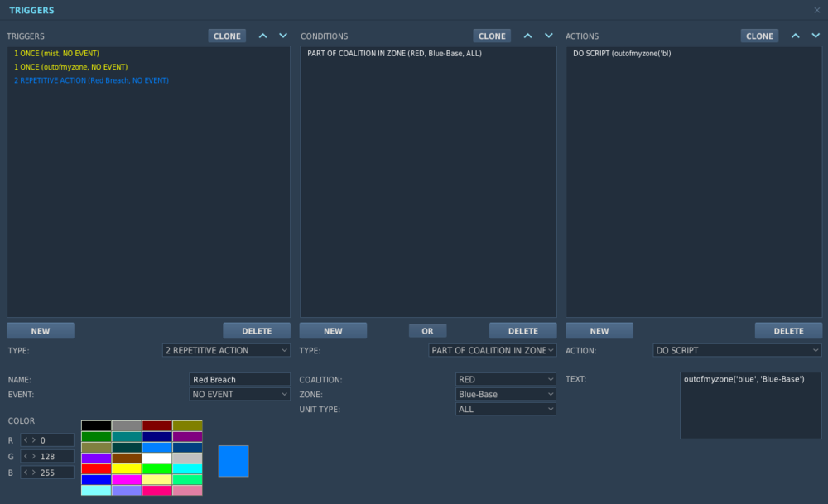
Task: Close the Triggers window
Action: (x=817, y=10)
